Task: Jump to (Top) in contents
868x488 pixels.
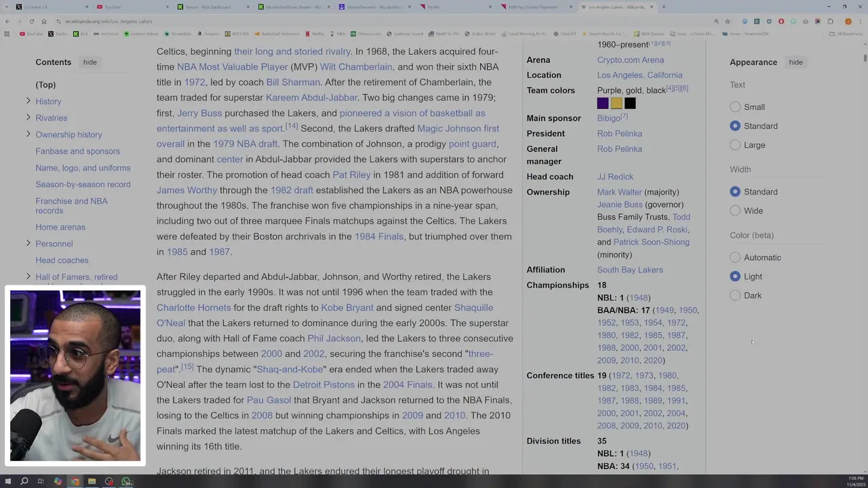Action: click(45, 85)
